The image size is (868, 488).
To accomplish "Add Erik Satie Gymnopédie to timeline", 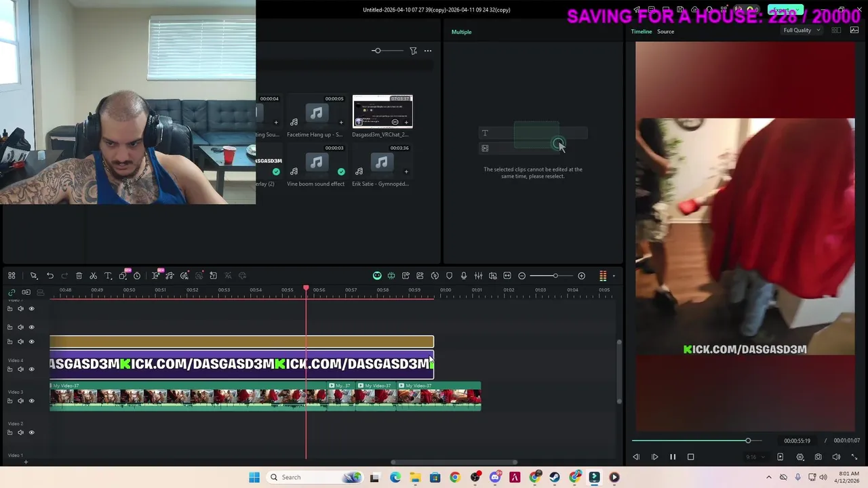I will 406,171.
